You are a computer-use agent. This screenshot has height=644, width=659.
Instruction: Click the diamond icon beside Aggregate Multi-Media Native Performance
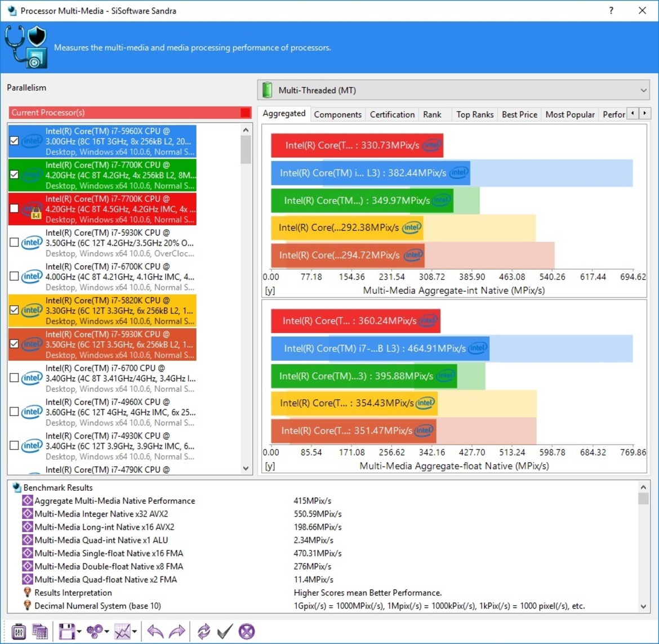pyautogui.click(x=28, y=500)
